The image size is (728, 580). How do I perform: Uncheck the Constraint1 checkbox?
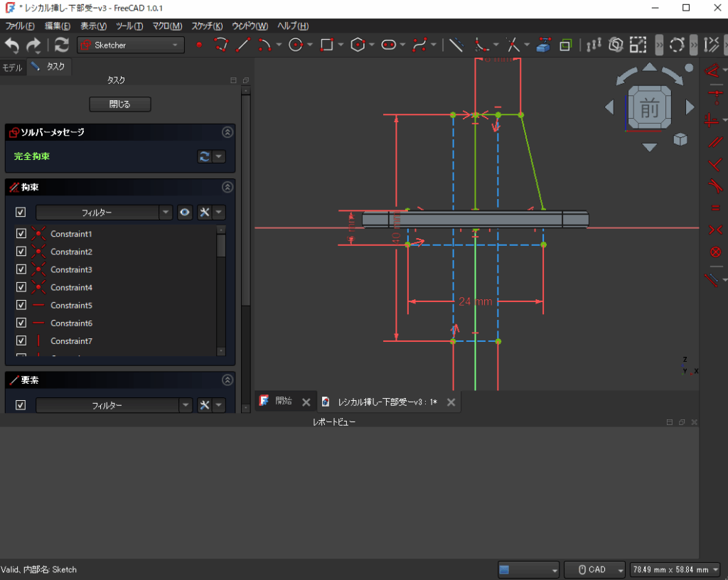coord(21,234)
